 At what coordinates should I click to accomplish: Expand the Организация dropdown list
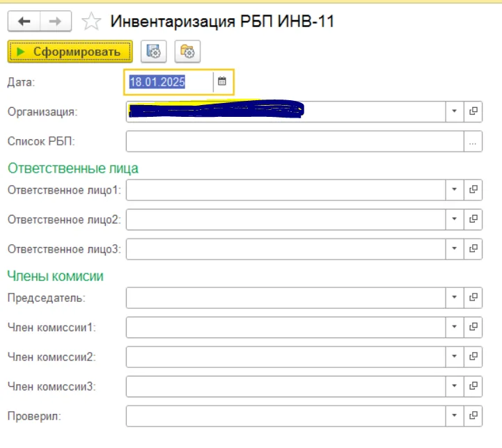(x=455, y=111)
